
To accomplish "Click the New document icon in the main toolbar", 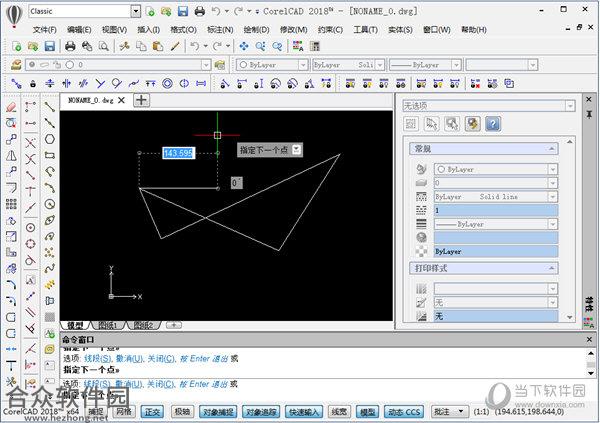I will (16, 46).
